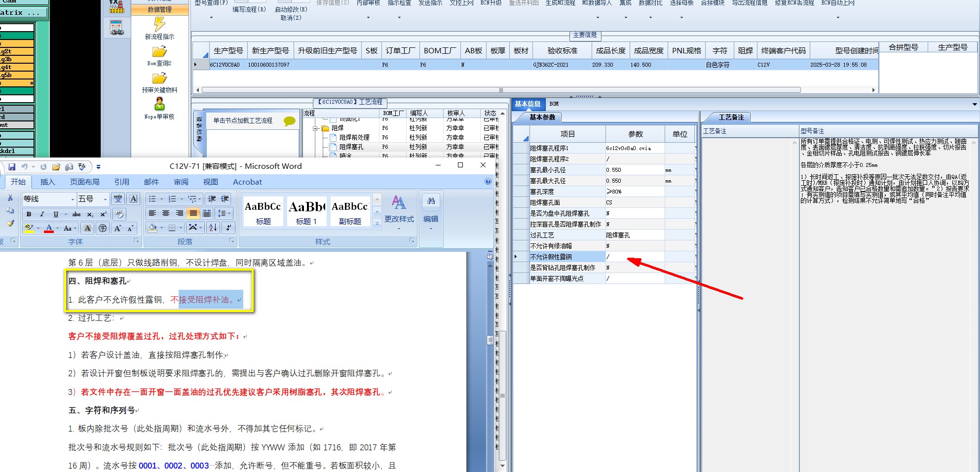Decrease paragraph indent
Image resolution: width=980 pixels, height=472 pixels.
click(x=212, y=198)
